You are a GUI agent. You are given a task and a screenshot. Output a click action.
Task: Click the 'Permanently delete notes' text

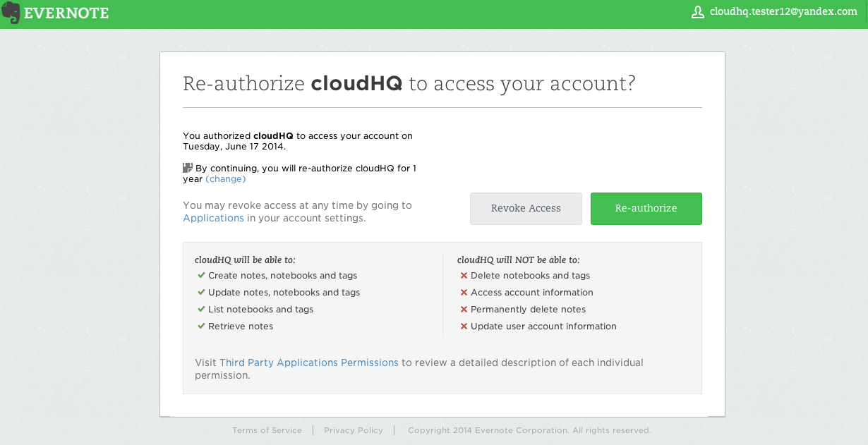[528, 310]
